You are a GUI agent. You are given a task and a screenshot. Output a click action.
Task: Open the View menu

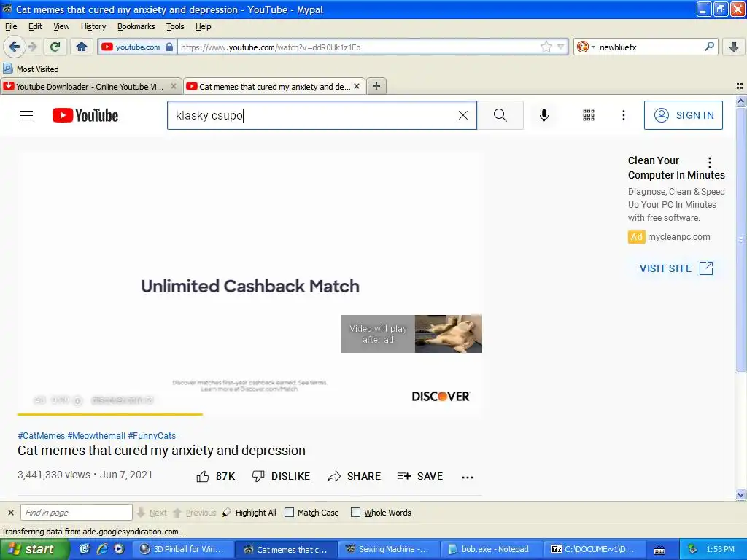pos(61,26)
